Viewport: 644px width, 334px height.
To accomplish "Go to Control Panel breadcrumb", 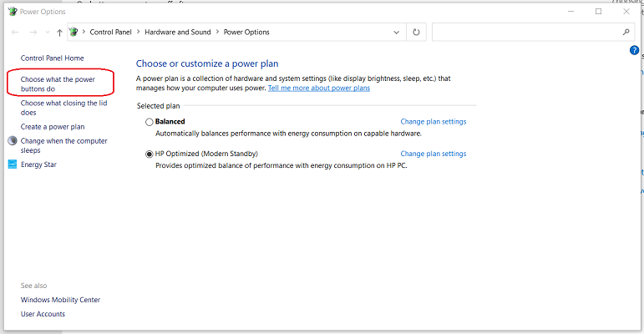I will tap(109, 32).
